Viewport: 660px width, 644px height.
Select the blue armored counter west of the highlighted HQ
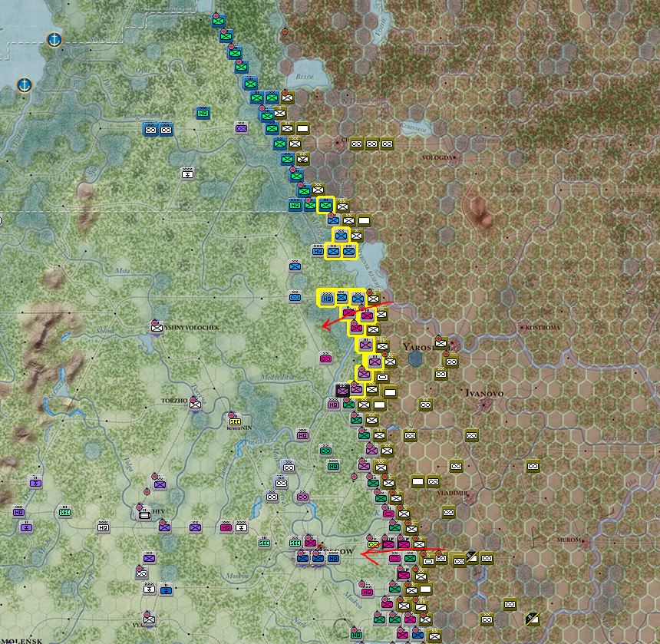(295, 297)
